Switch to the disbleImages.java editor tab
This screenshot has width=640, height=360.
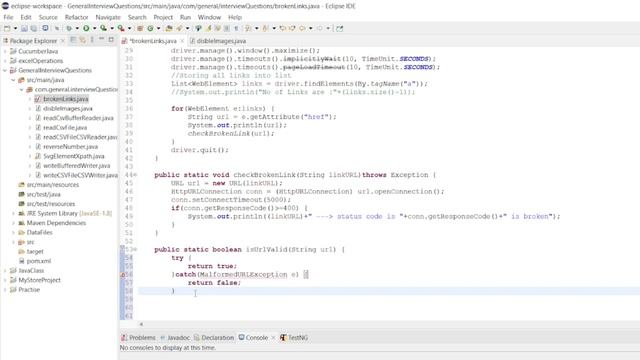tap(218, 41)
